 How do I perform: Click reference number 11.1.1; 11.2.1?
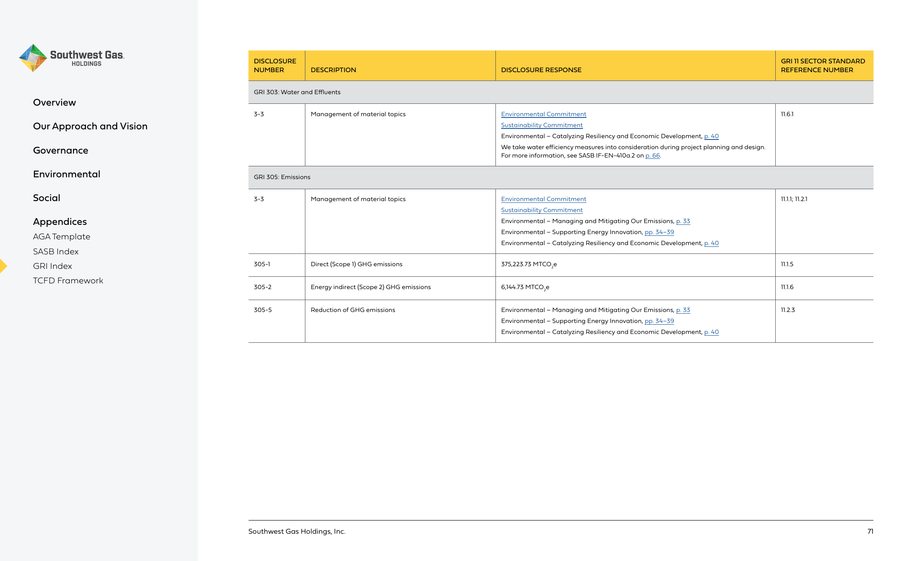pyautogui.click(x=794, y=199)
